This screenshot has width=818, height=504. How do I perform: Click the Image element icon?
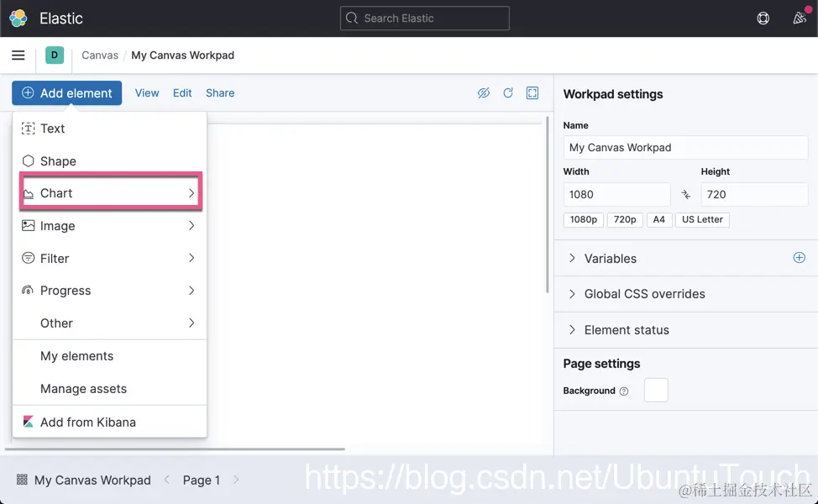[29, 225]
